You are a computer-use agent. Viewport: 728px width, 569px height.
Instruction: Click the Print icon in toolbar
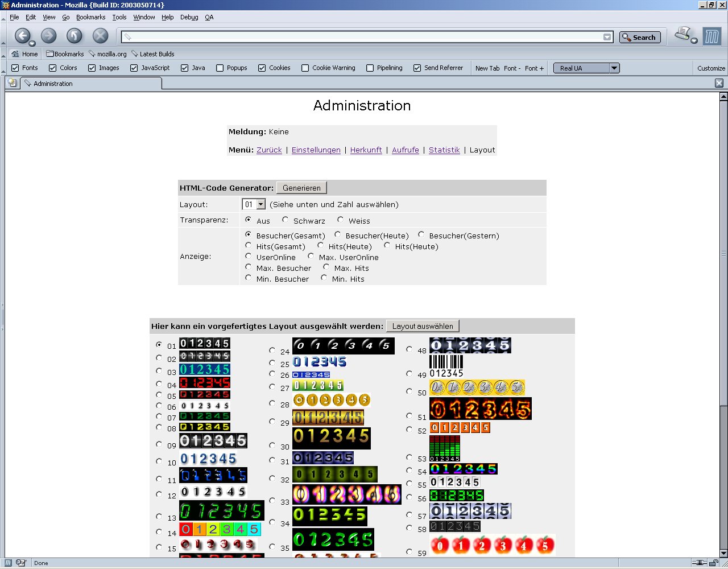click(x=682, y=34)
